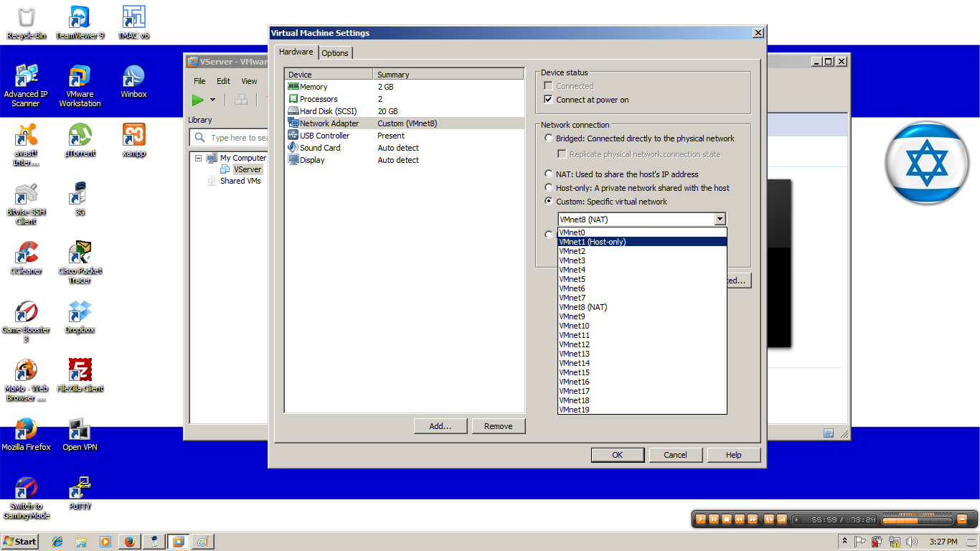The width and height of the screenshot is (980, 551).
Task: Open the xampp desktop shortcut
Action: click(x=133, y=140)
